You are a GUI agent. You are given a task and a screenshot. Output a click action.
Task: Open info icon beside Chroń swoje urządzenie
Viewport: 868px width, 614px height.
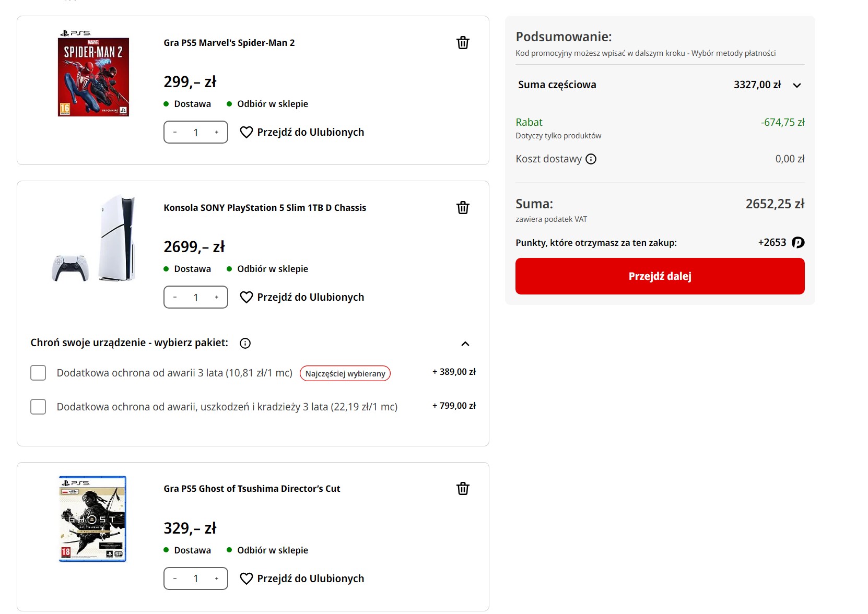coord(245,343)
